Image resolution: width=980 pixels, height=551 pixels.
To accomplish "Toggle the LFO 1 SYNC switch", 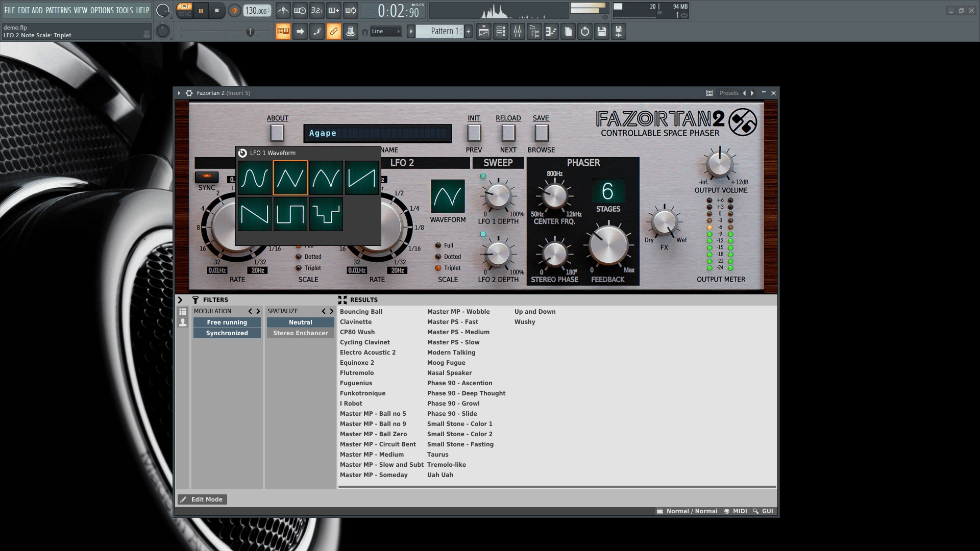I will pos(207,177).
